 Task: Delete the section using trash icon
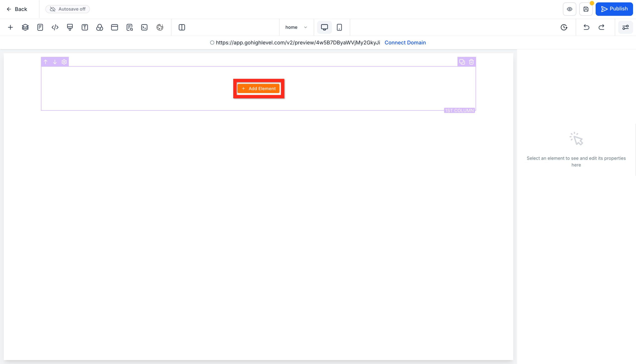click(471, 62)
